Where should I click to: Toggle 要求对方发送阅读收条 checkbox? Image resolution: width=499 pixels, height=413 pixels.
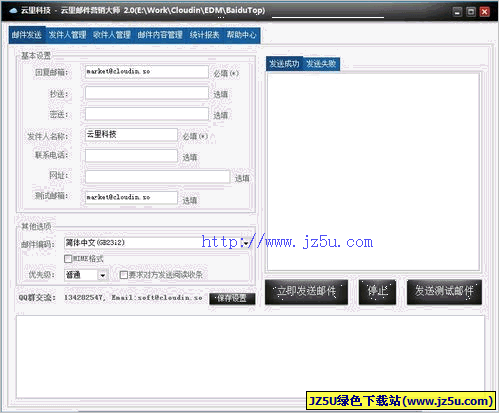pyautogui.click(x=124, y=275)
